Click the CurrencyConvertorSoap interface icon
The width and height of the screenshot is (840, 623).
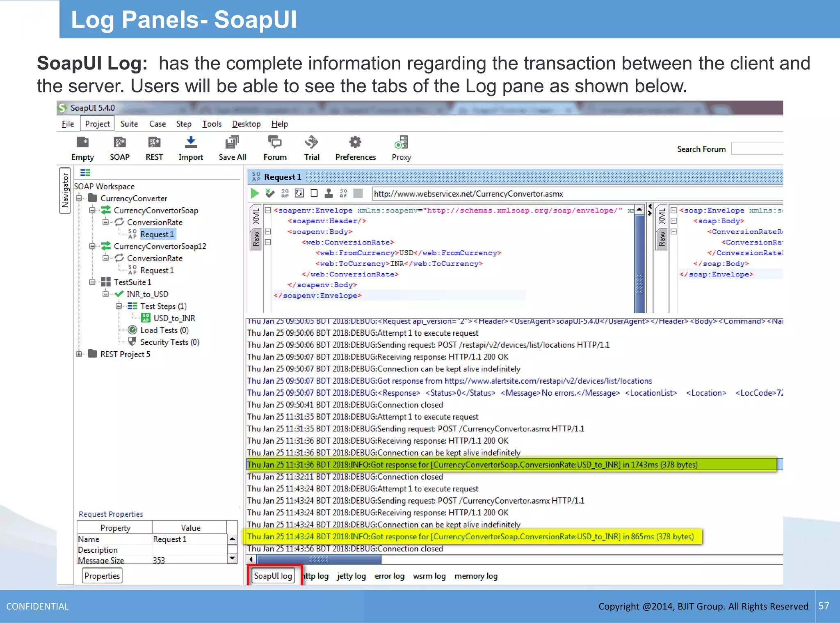pos(106,210)
